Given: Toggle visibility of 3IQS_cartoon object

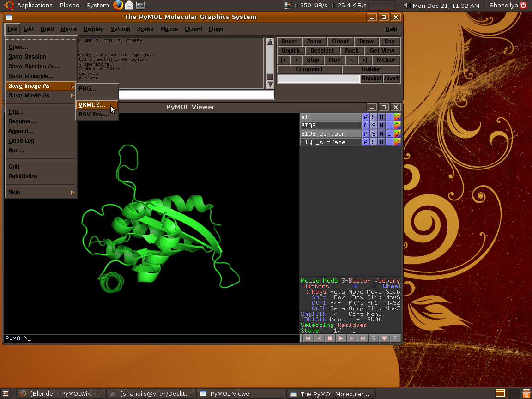Looking at the screenshot, I should [x=330, y=134].
